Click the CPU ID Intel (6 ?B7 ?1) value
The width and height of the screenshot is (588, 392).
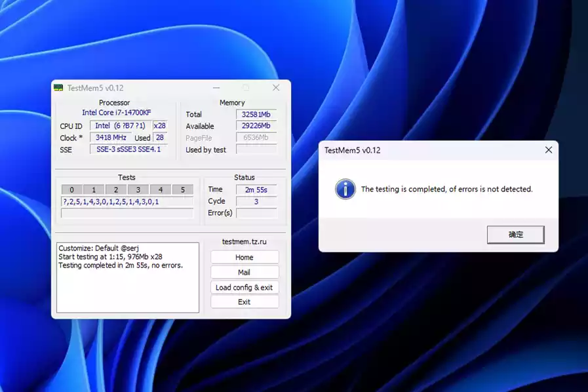pyautogui.click(x=121, y=126)
